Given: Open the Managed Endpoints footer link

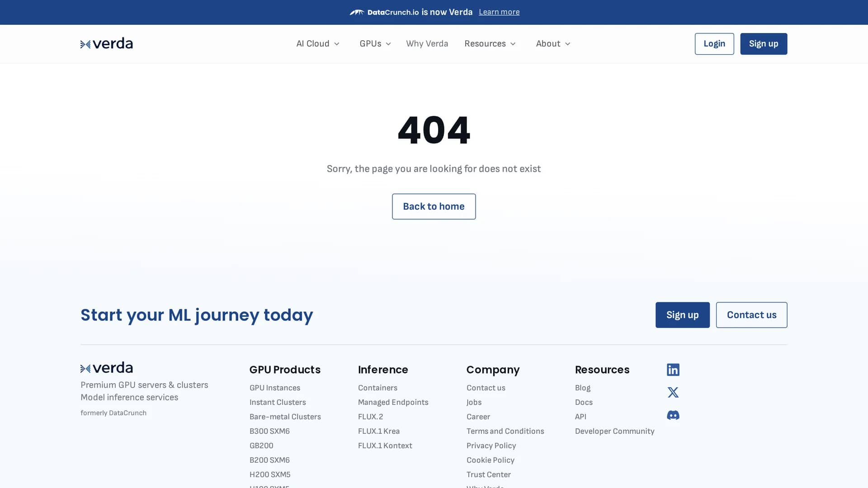Looking at the screenshot, I should [x=393, y=402].
